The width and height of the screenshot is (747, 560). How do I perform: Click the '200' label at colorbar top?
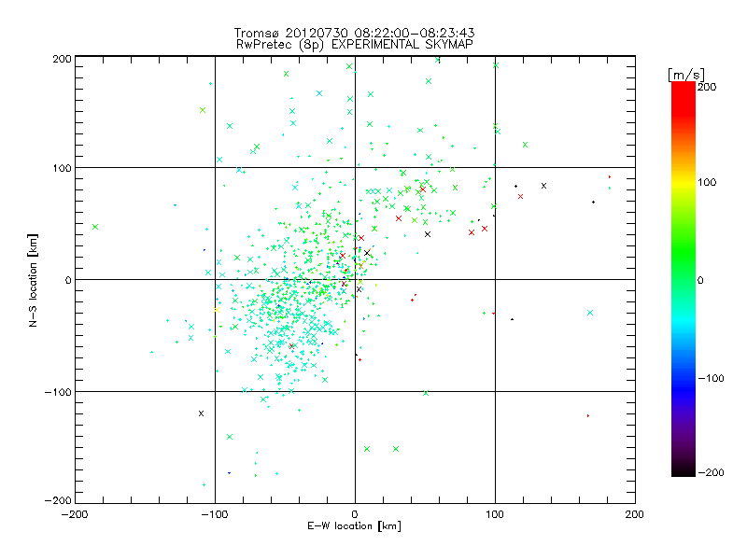point(707,87)
